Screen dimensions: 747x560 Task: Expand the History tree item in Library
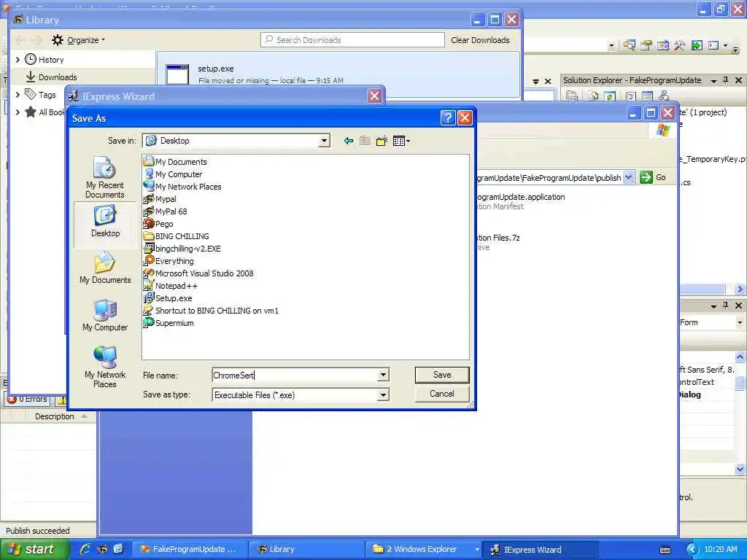[x=18, y=60]
